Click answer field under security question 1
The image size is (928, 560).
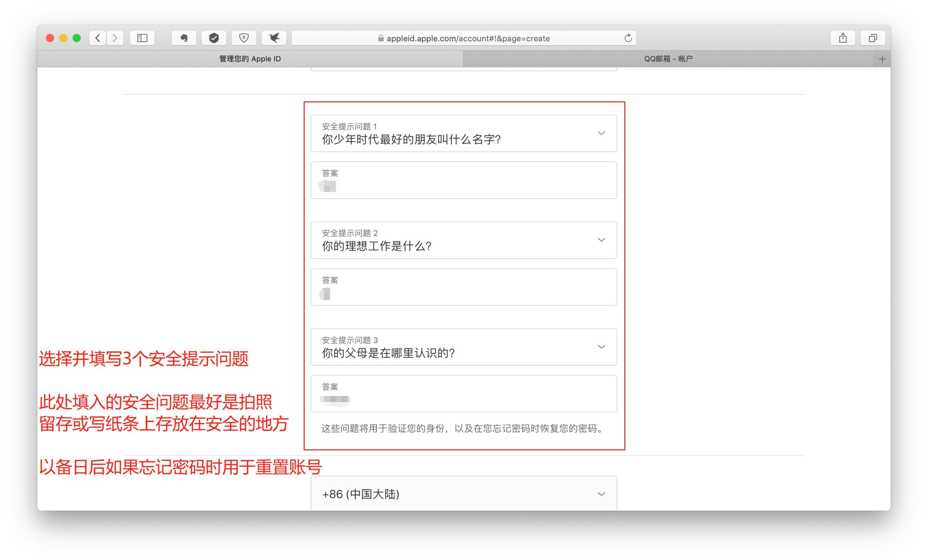pyautogui.click(x=464, y=180)
